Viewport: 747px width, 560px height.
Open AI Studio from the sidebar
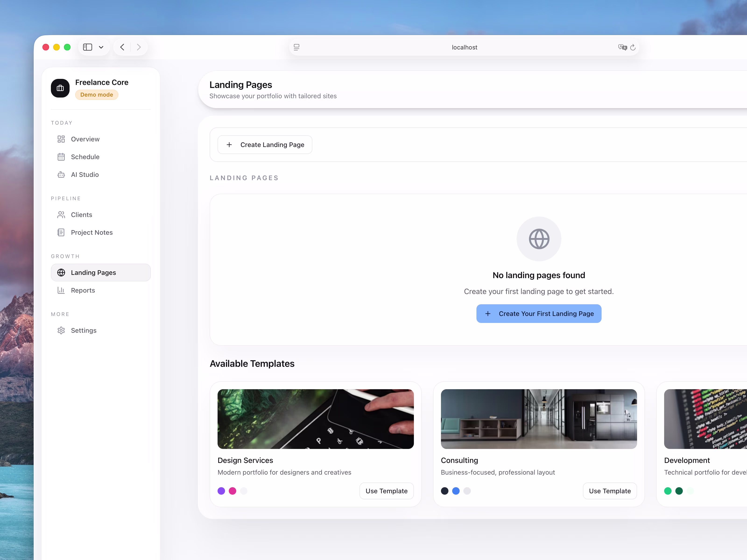click(85, 175)
